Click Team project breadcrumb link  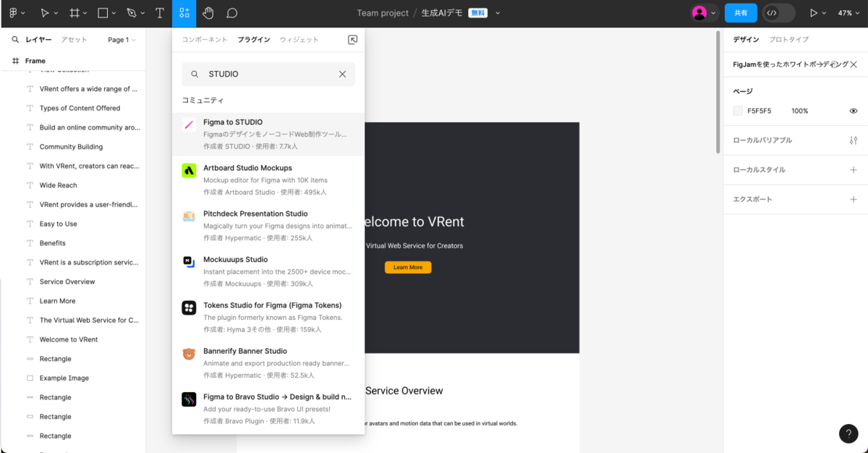[x=383, y=13]
